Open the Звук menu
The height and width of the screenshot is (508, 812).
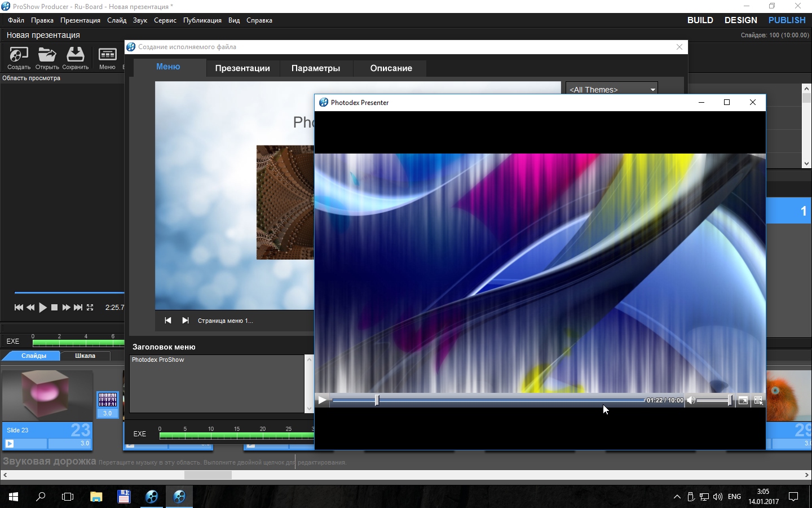140,20
